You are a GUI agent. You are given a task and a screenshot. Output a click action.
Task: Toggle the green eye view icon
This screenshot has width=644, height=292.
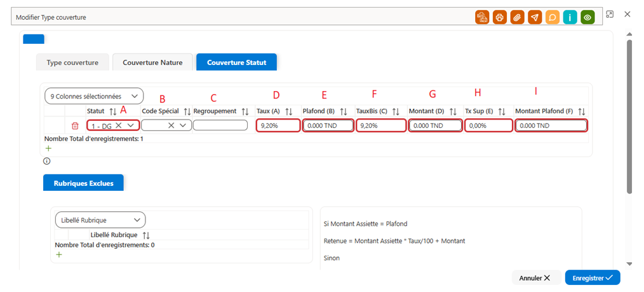point(587,18)
